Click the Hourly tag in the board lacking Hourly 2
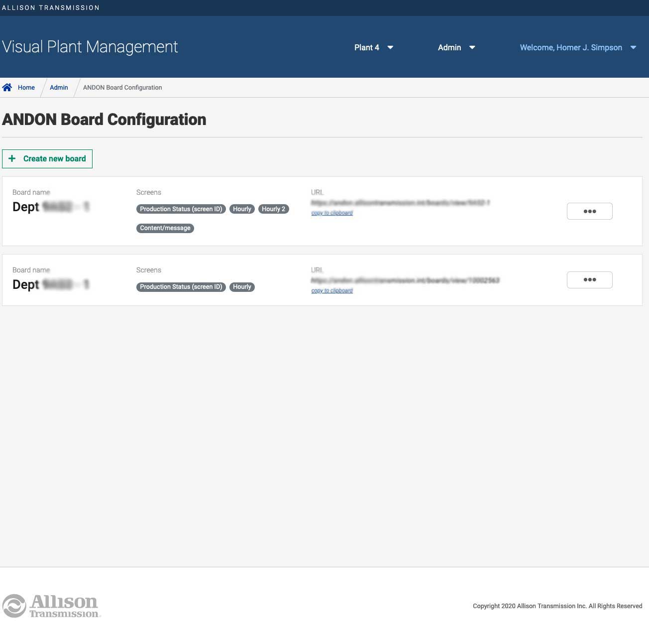This screenshot has width=649, height=644. [x=242, y=287]
